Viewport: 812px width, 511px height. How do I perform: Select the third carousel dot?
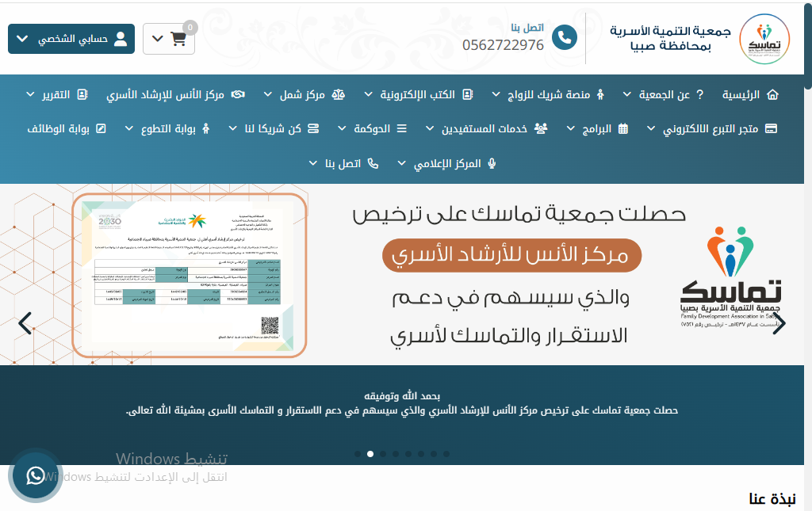tap(383, 454)
